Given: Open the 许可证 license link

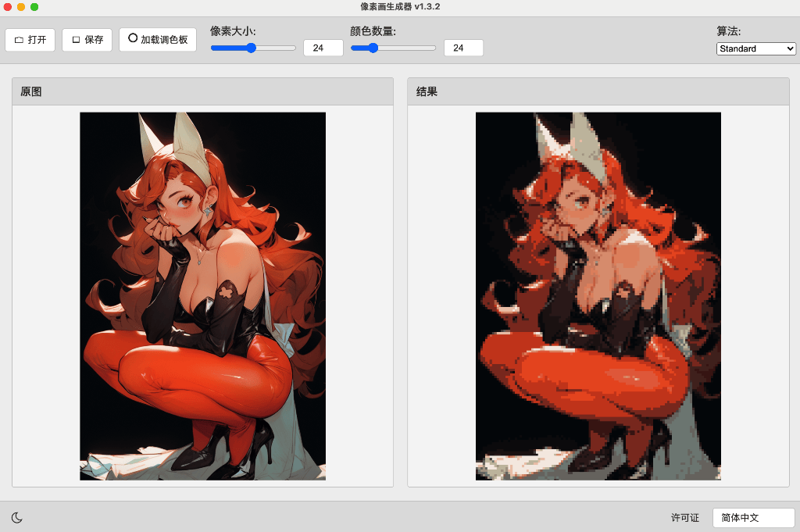Looking at the screenshot, I should (x=684, y=518).
